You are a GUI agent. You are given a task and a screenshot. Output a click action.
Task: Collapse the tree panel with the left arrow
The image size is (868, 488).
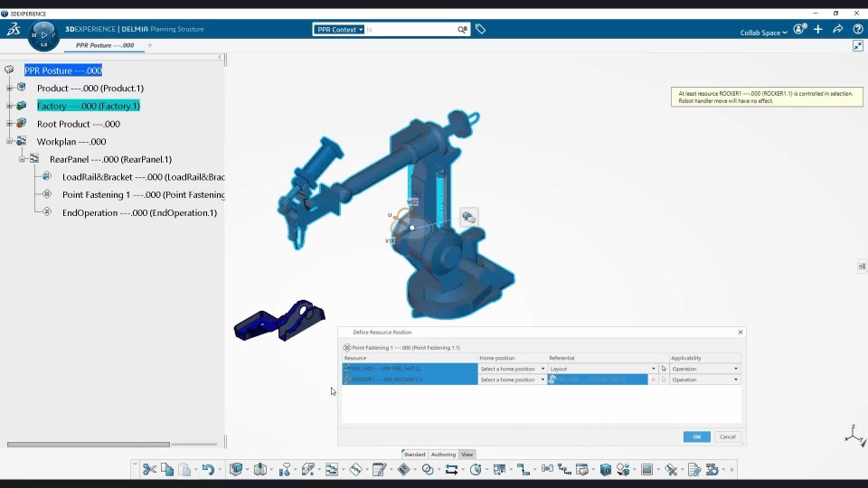tap(220, 57)
